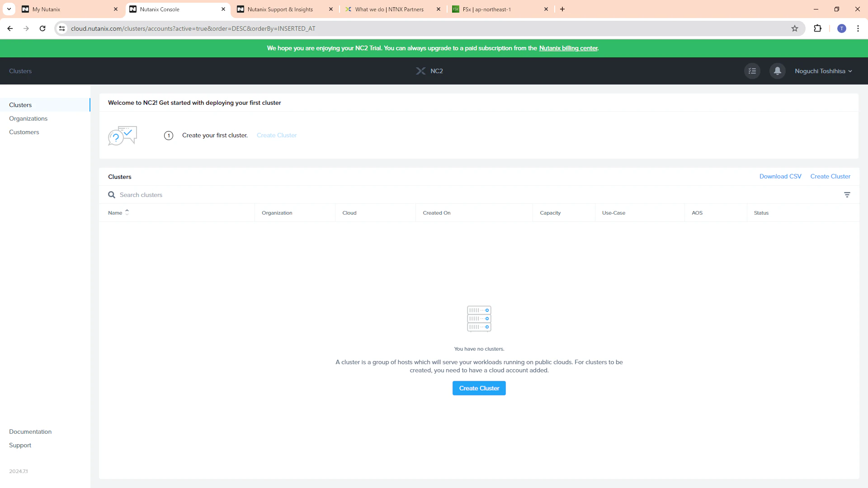Viewport: 868px width, 488px height.
Task: Click the Status column header
Action: [x=761, y=213]
